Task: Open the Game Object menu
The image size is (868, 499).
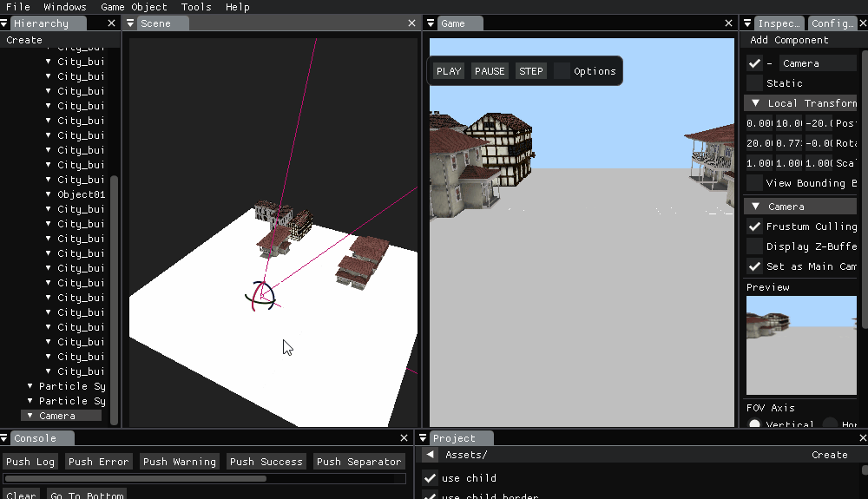Action: coord(134,7)
